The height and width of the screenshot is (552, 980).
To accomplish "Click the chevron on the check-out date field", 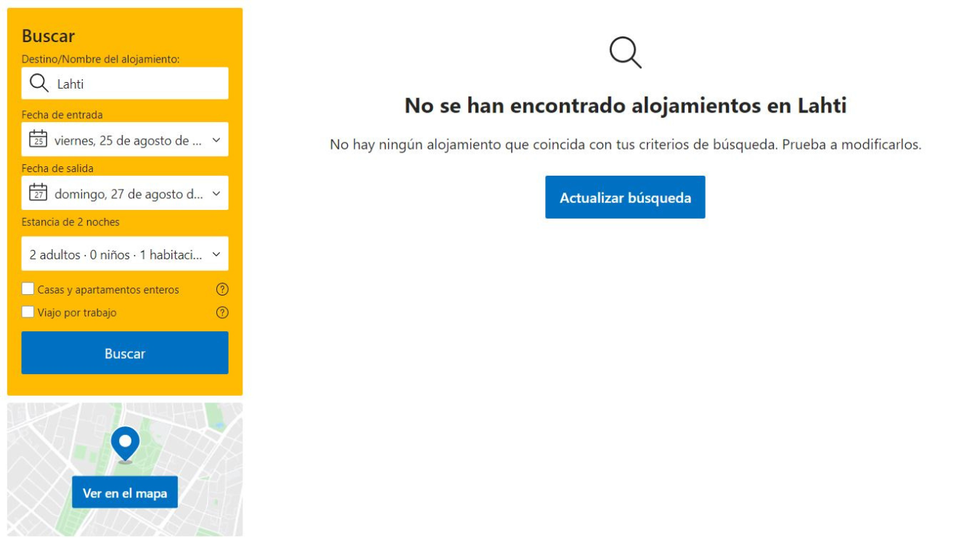I will point(216,194).
